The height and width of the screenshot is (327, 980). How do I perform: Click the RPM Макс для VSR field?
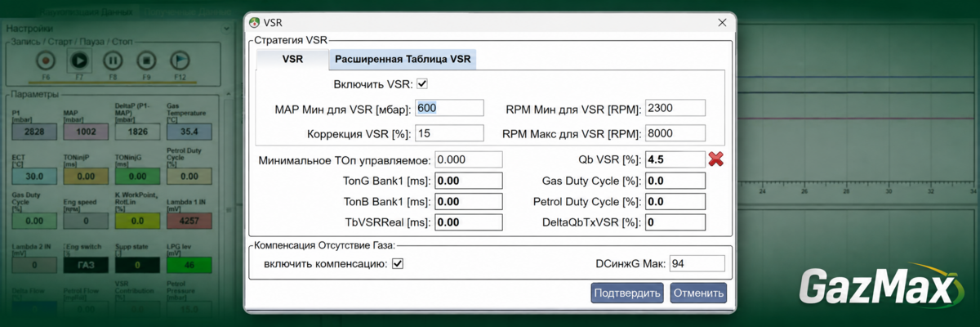pos(675,133)
